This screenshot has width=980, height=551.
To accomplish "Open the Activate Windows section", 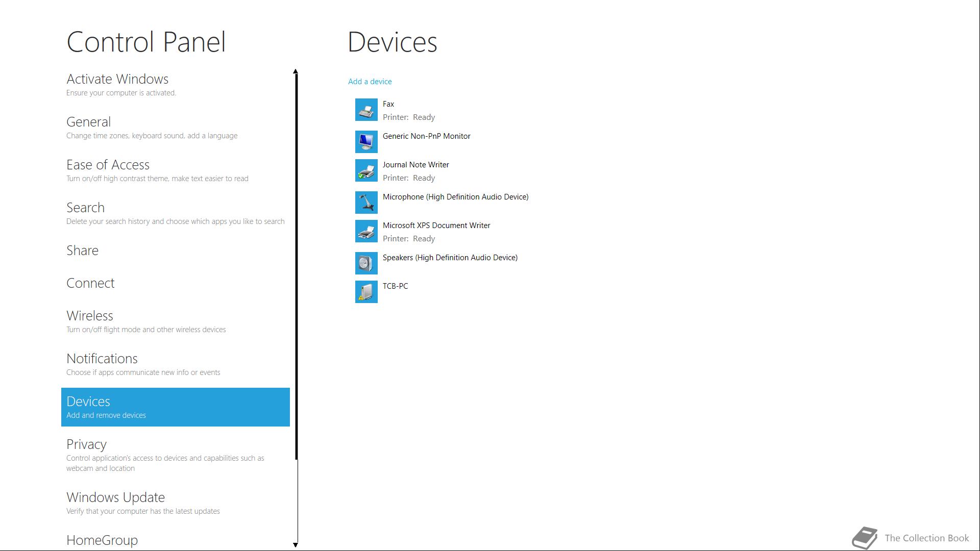I will tap(176, 85).
